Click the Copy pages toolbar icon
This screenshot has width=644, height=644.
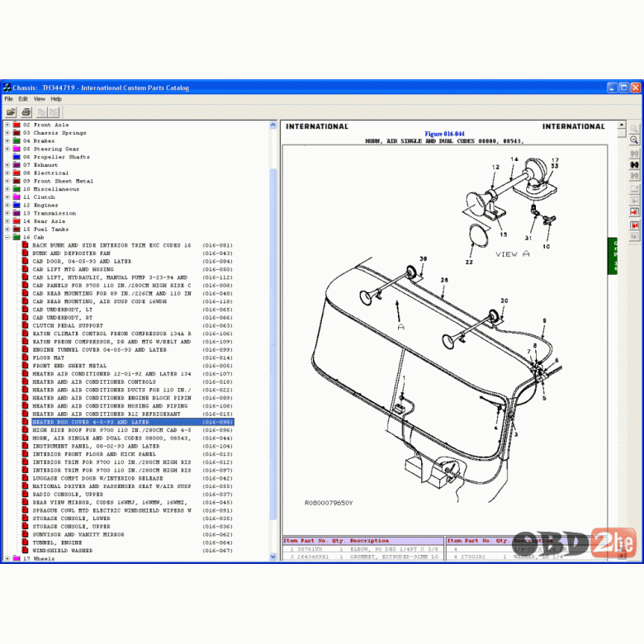tap(41, 111)
